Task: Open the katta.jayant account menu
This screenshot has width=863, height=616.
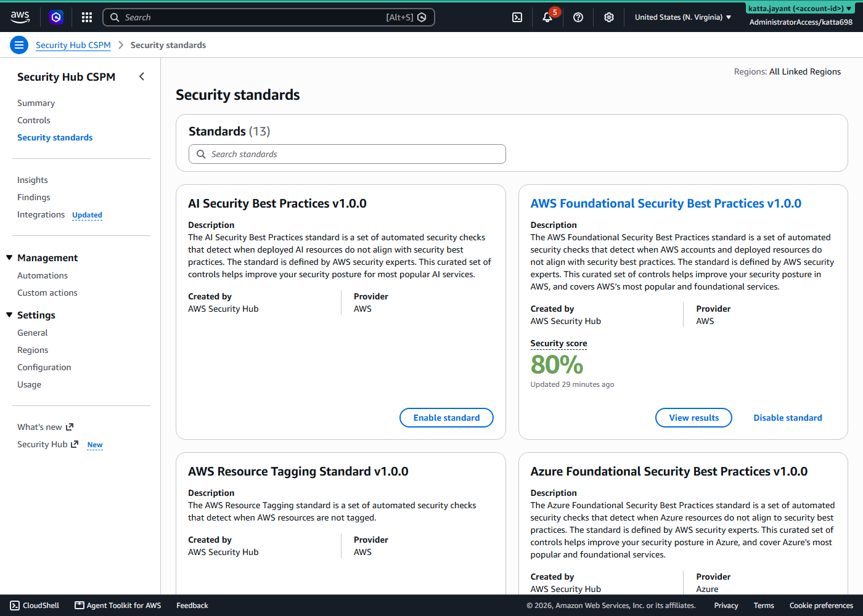Action: coord(800,9)
